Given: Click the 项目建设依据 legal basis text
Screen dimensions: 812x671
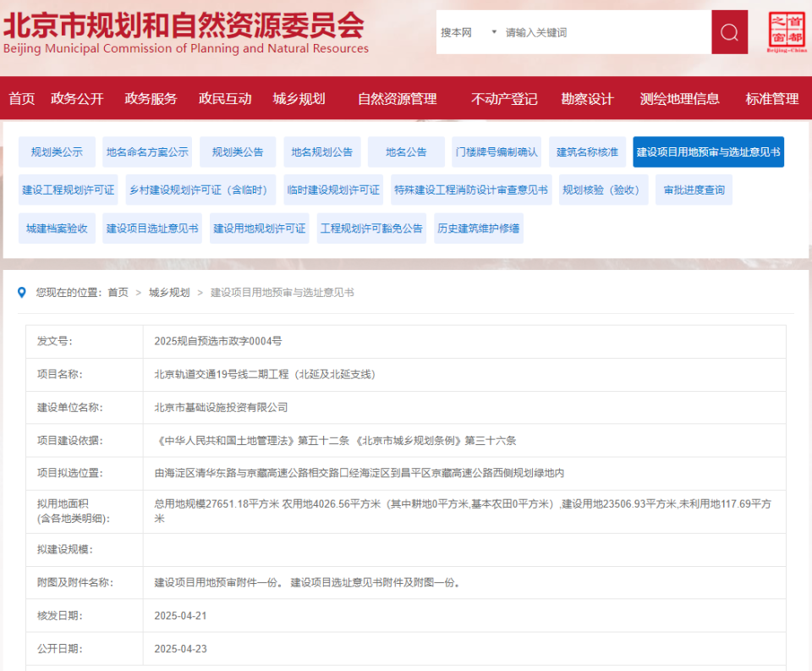Looking at the screenshot, I should (x=335, y=441).
